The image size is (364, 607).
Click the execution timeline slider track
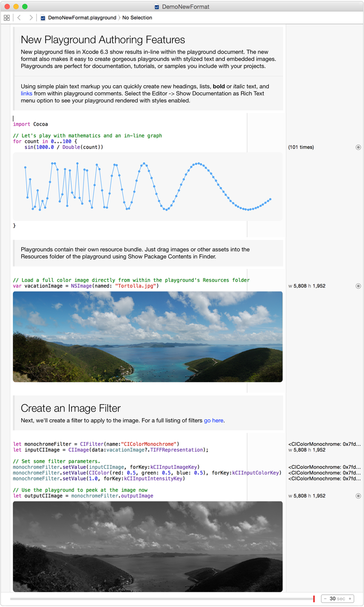pos(162,599)
